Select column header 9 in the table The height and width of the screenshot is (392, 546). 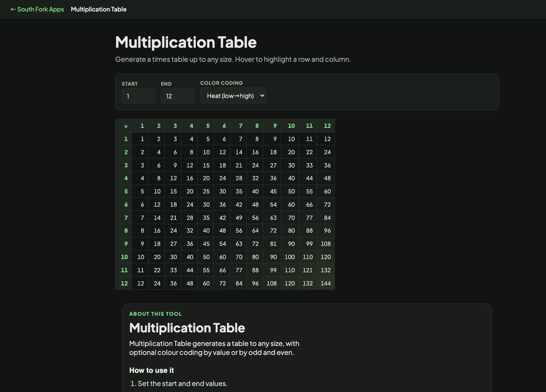(x=272, y=126)
